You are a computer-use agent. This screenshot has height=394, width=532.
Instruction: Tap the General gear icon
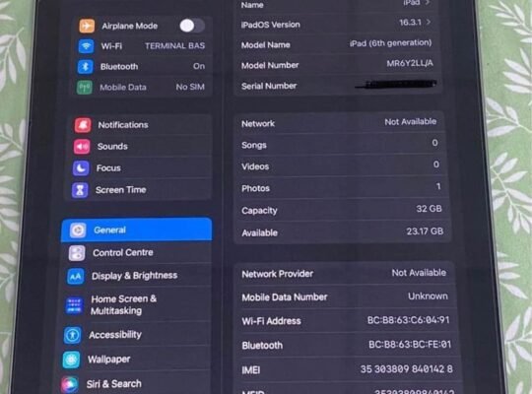coord(78,230)
